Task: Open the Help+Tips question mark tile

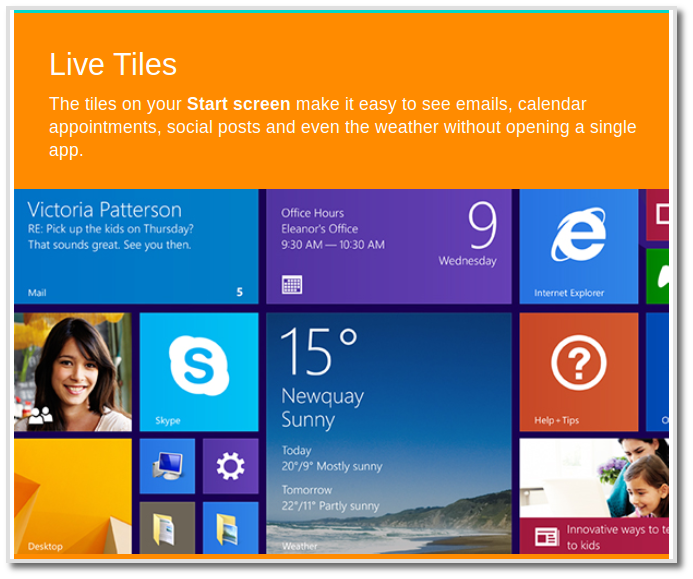Action: pyautogui.click(x=579, y=372)
